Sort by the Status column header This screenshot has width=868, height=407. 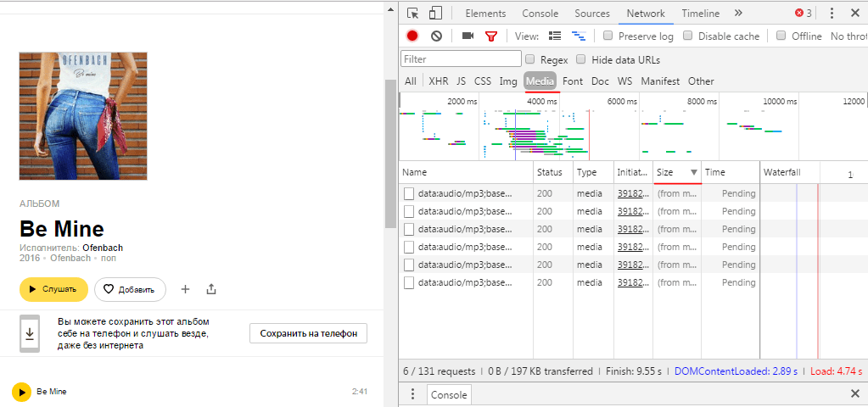(x=553, y=172)
